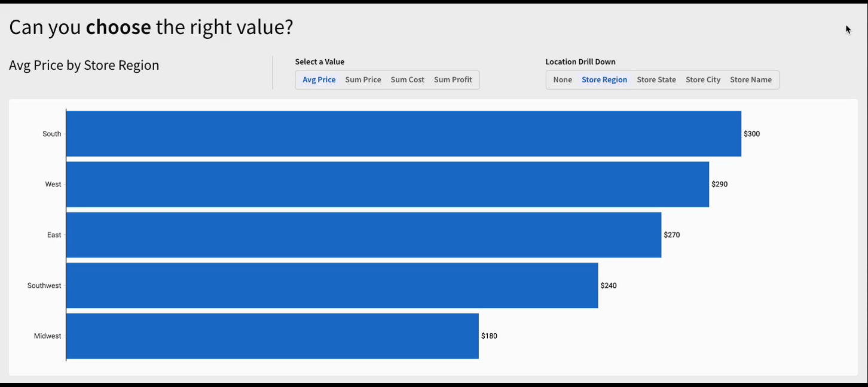Switch drill down to Store City
868x387 pixels.
(x=703, y=80)
